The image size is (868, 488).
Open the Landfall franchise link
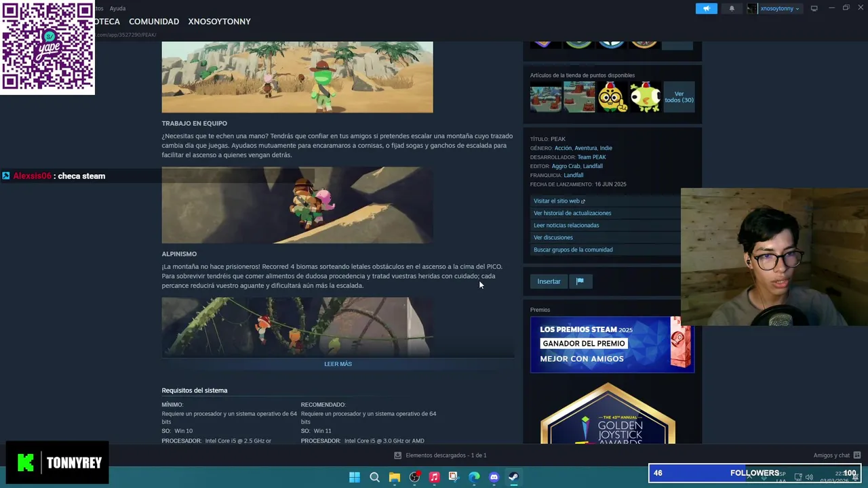573,175
